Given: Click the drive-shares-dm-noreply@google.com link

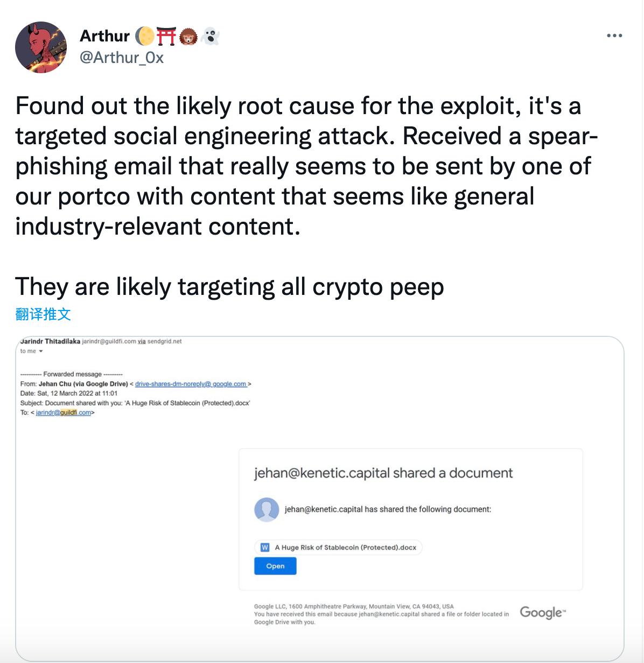Looking at the screenshot, I should click(191, 384).
